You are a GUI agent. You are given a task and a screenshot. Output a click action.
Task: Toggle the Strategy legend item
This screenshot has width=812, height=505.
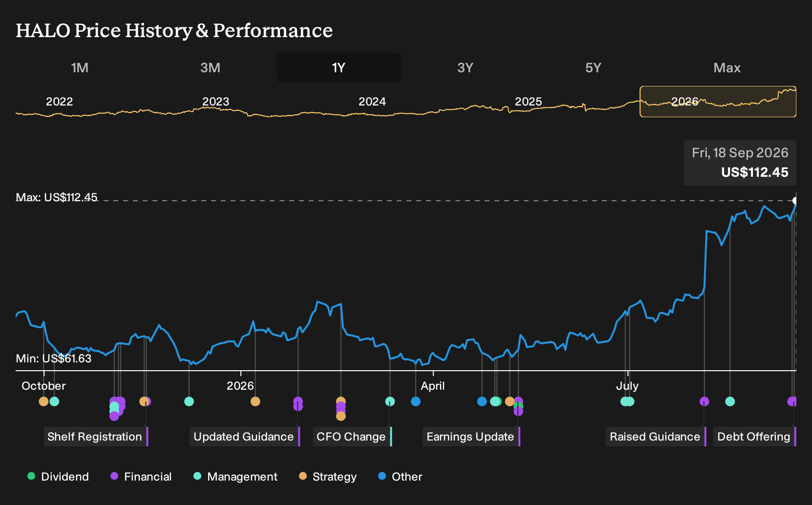coord(328,477)
